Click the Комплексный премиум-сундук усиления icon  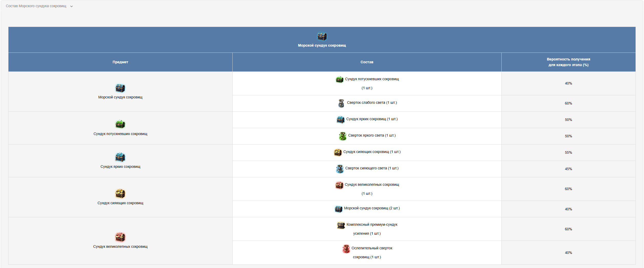point(341,225)
